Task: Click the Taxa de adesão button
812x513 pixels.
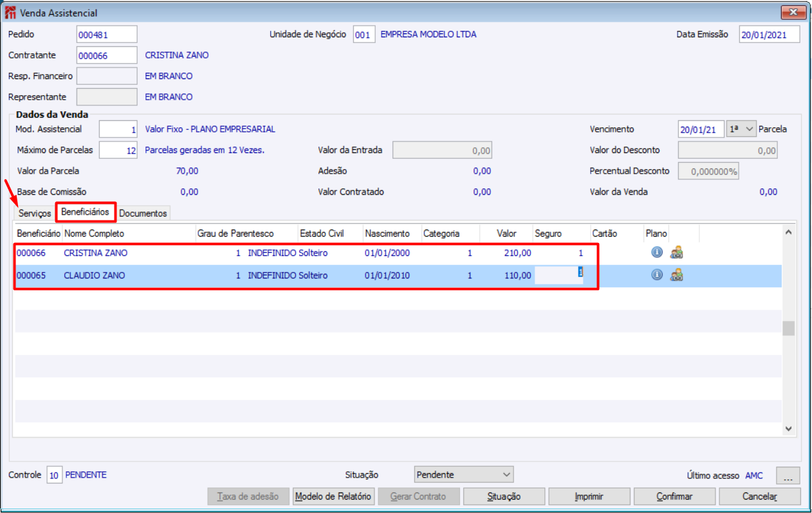Action: (x=248, y=496)
